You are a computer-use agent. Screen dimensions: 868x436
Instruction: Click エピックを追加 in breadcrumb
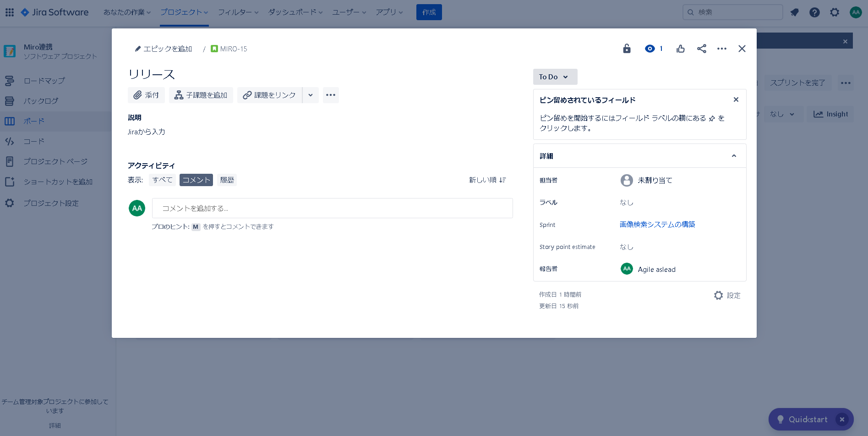coord(163,49)
